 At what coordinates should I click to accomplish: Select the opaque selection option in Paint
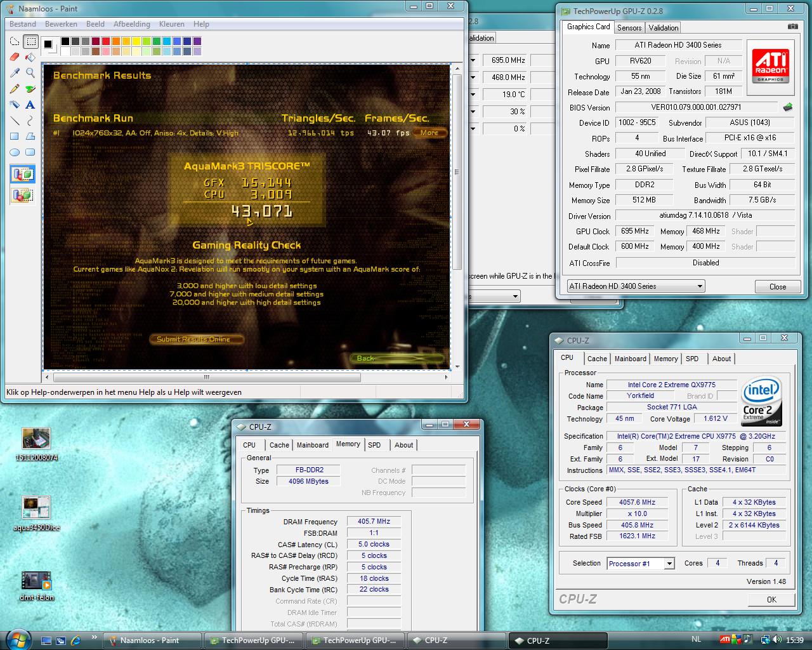22,174
